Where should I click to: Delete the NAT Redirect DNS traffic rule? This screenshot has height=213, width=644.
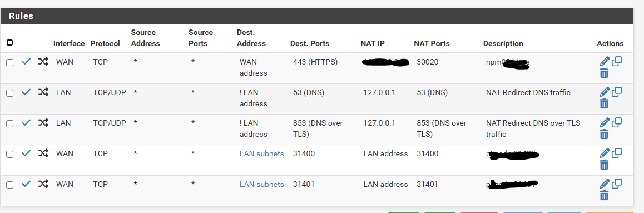pyautogui.click(x=604, y=104)
